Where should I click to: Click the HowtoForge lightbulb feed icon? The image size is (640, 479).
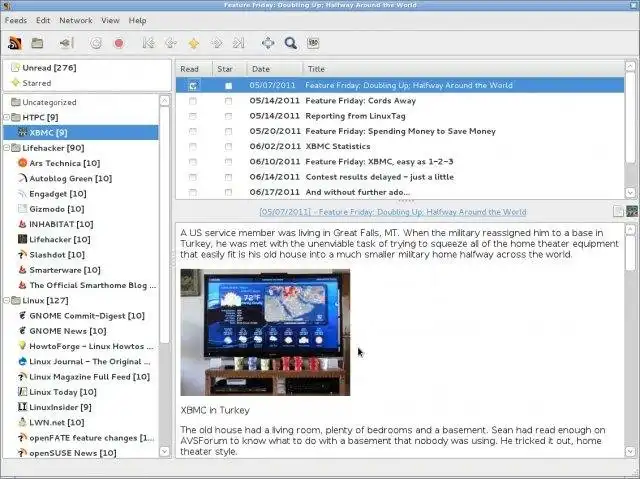(22, 346)
